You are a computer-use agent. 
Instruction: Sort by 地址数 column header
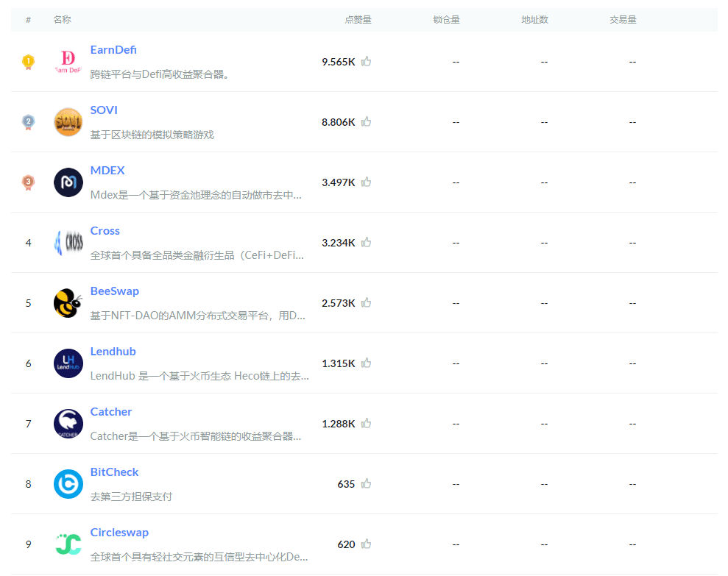pos(534,19)
